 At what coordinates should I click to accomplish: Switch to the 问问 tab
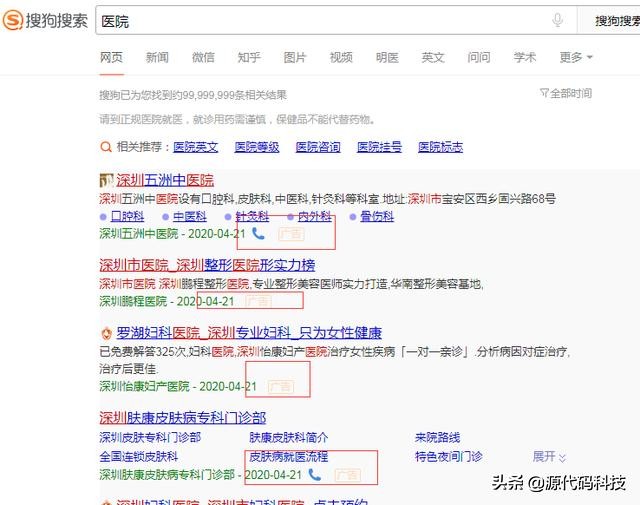coord(479,57)
